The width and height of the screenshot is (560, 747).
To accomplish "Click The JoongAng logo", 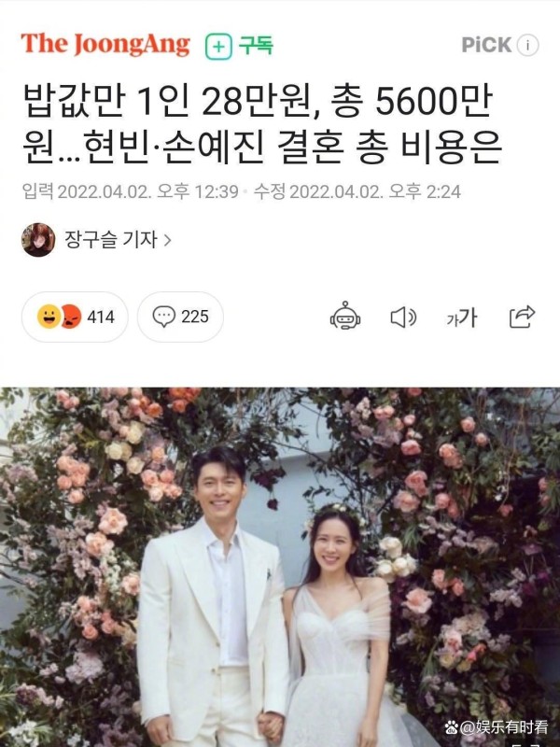I will 105,45.
